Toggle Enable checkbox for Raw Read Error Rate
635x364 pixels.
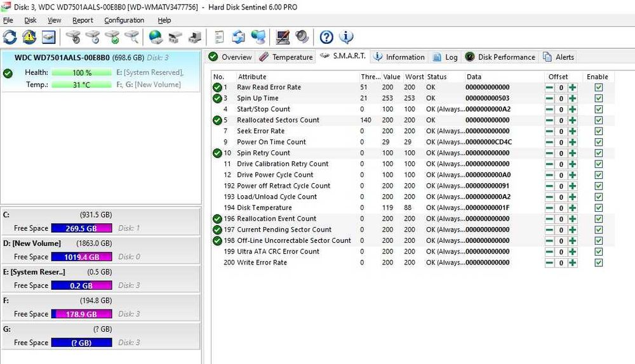point(599,88)
